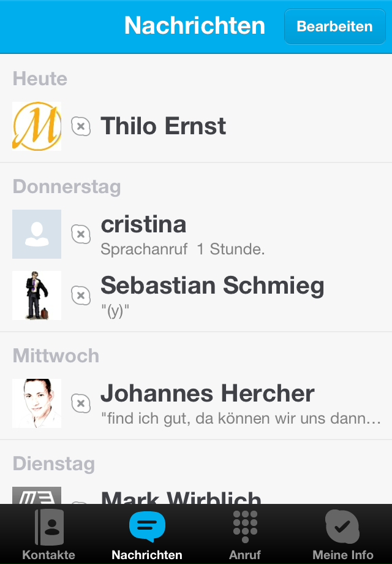This screenshot has width=392, height=564.
Task: Tap Mark Wirblich's avatar thumbnail
Action: (37, 495)
